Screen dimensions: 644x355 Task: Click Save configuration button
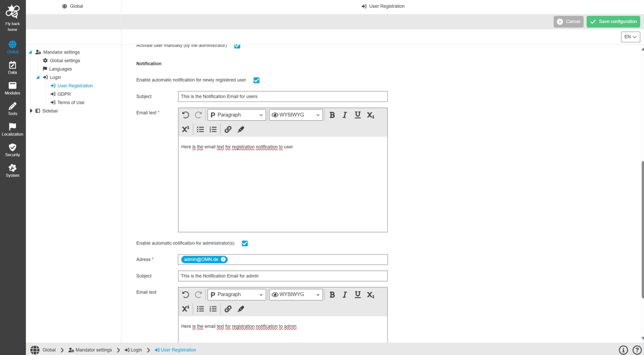613,21
